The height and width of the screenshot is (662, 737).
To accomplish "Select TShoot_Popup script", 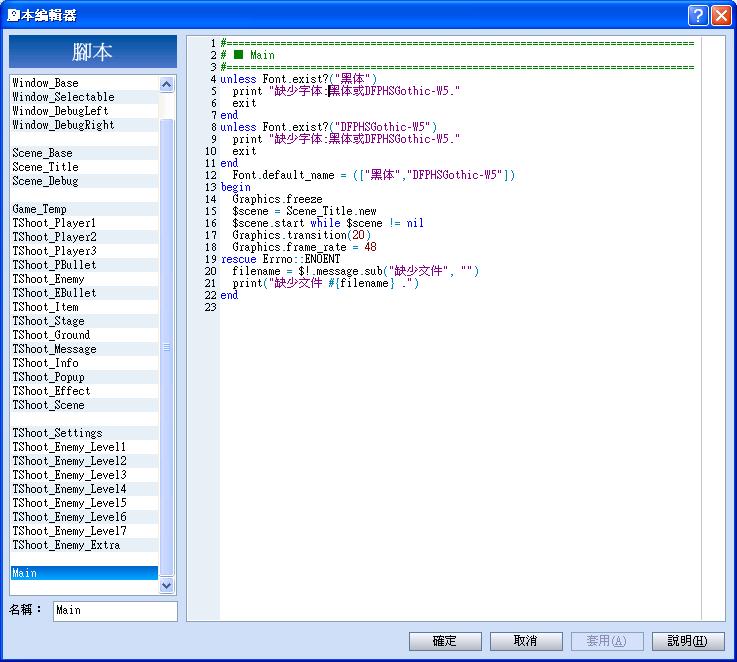I will [84, 378].
